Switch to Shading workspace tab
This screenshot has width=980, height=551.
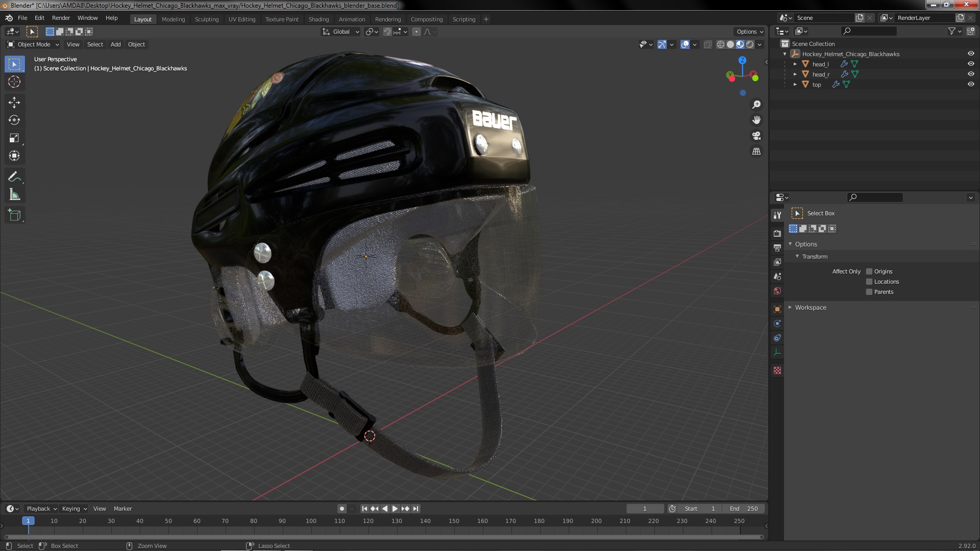pyautogui.click(x=318, y=19)
